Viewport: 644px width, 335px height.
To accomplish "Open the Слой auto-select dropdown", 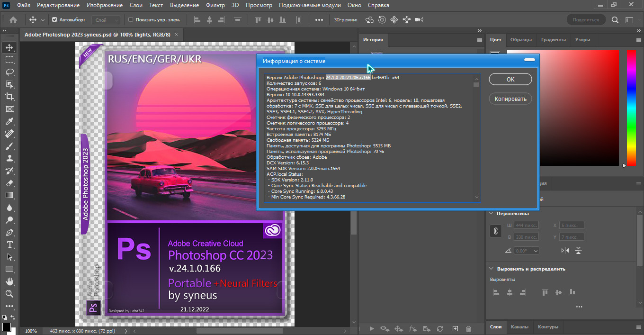I will (x=107, y=20).
